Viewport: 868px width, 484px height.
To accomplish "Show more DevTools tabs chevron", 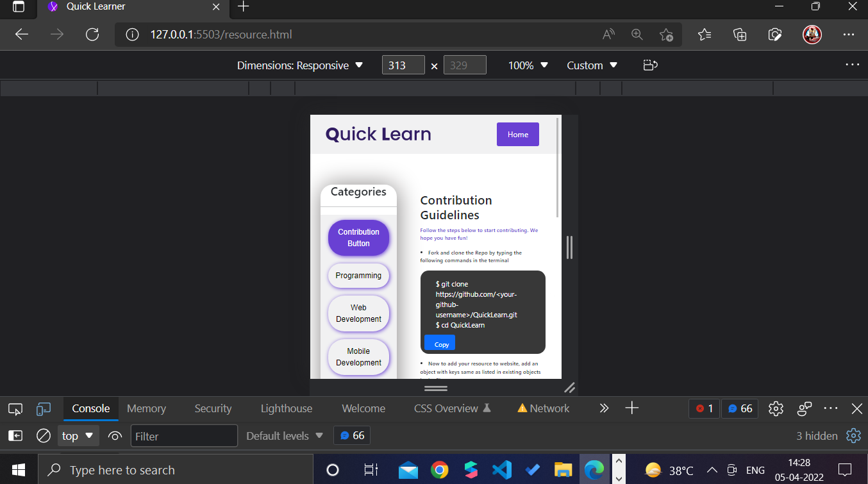I will click(604, 408).
